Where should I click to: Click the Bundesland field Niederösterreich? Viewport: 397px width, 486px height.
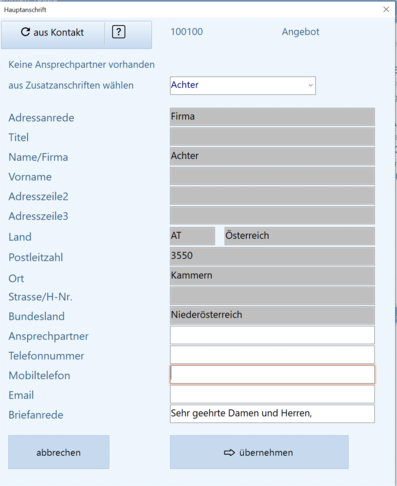click(272, 315)
